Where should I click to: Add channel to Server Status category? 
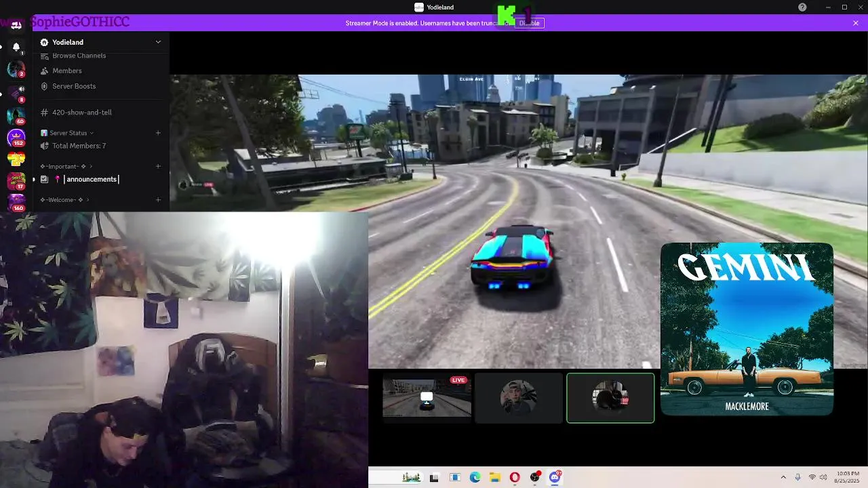(x=158, y=133)
